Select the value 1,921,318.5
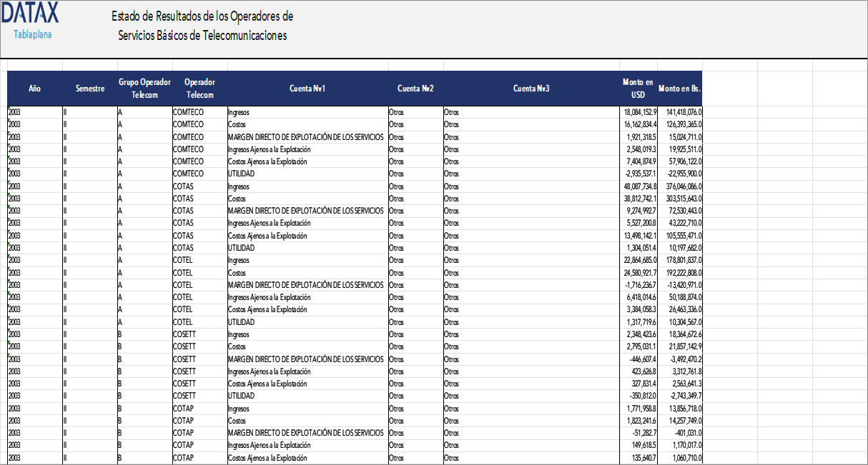 tap(638, 137)
